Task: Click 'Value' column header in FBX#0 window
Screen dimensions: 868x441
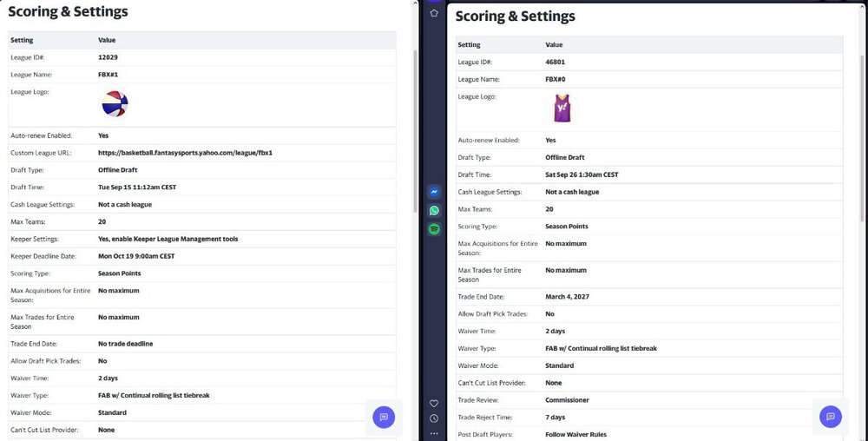Action: point(554,45)
